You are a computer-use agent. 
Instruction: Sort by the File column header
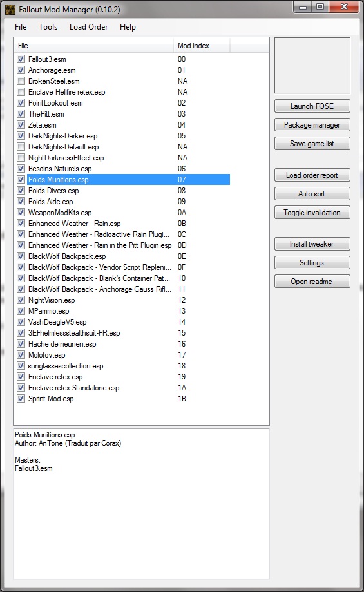pyautogui.click(x=95, y=46)
